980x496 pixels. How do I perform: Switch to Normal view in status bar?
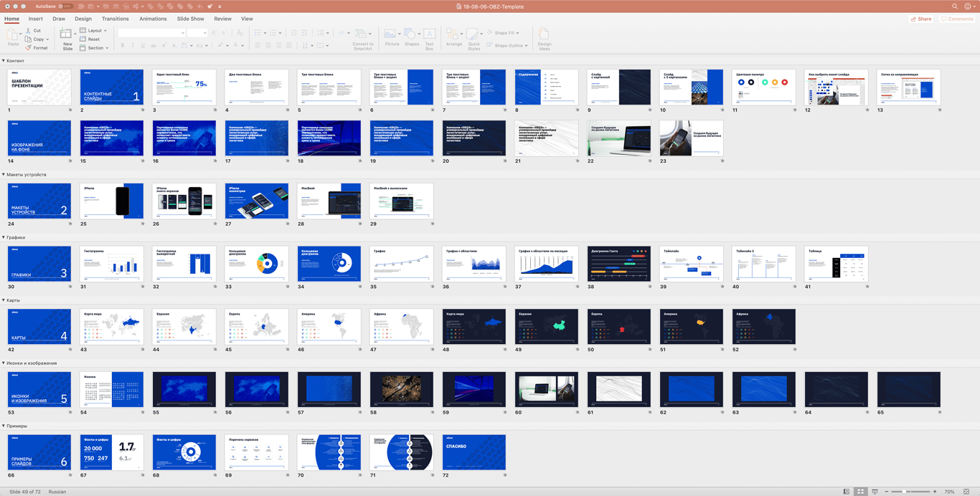click(x=847, y=492)
